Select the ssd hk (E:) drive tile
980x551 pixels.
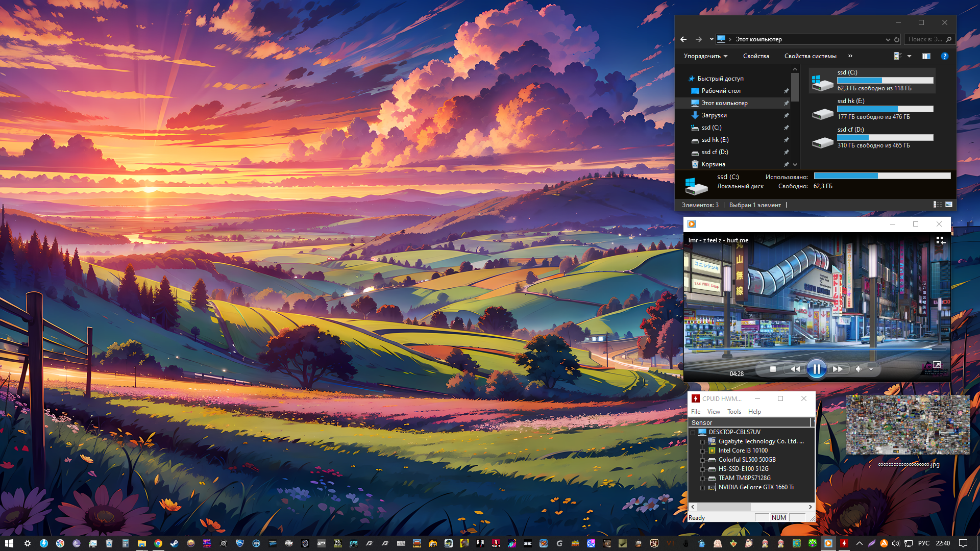click(872, 109)
